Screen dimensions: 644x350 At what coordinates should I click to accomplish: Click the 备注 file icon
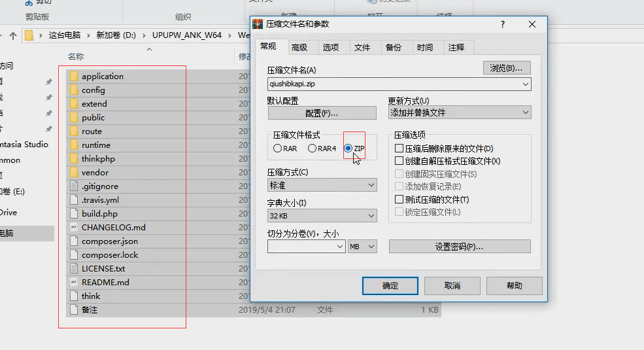[74, 309]
